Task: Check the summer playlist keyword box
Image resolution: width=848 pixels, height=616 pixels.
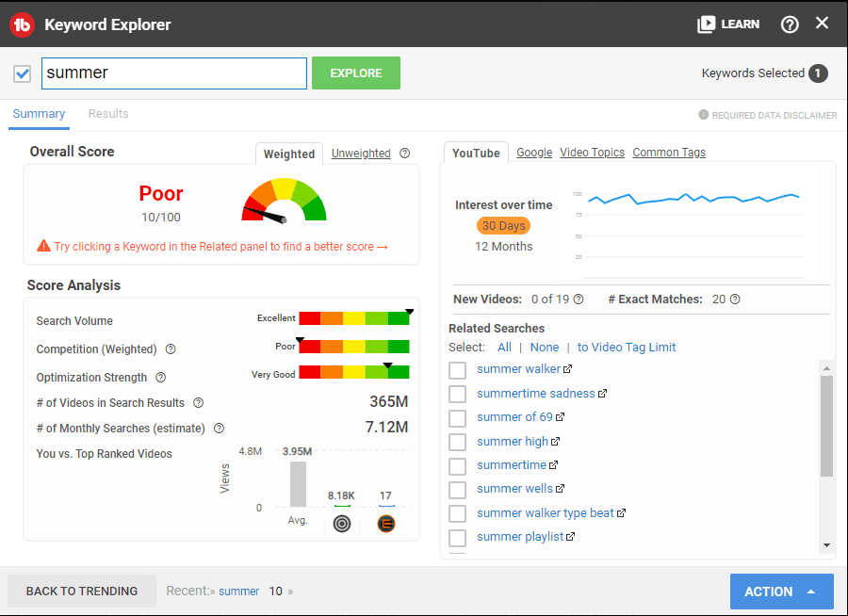Action: click(458, 538)
